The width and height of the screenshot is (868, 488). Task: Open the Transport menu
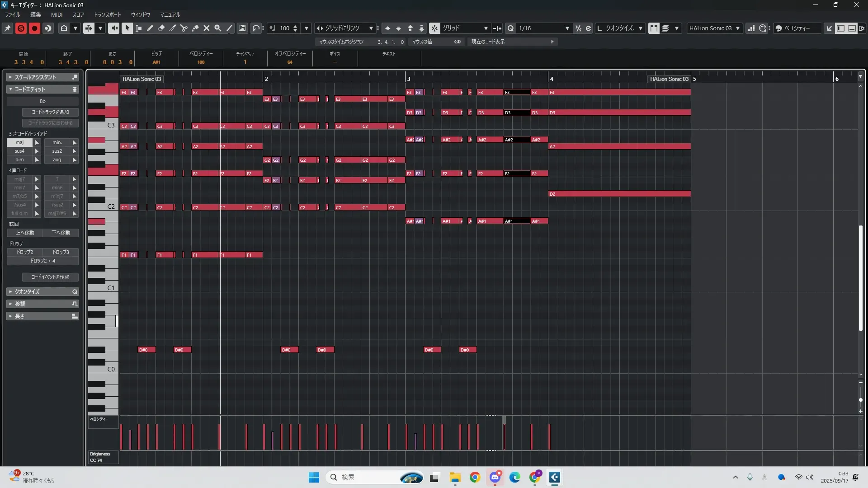[107, 14]
